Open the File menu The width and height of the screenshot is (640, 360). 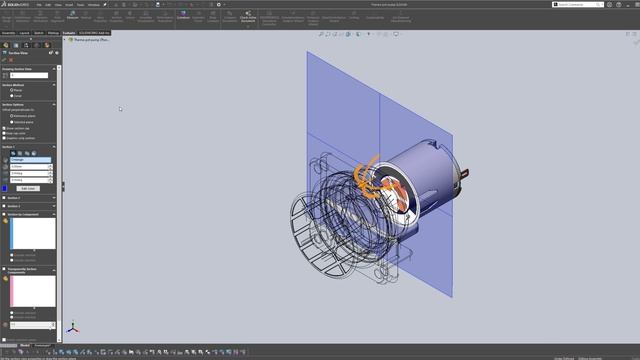click(39, 5)
